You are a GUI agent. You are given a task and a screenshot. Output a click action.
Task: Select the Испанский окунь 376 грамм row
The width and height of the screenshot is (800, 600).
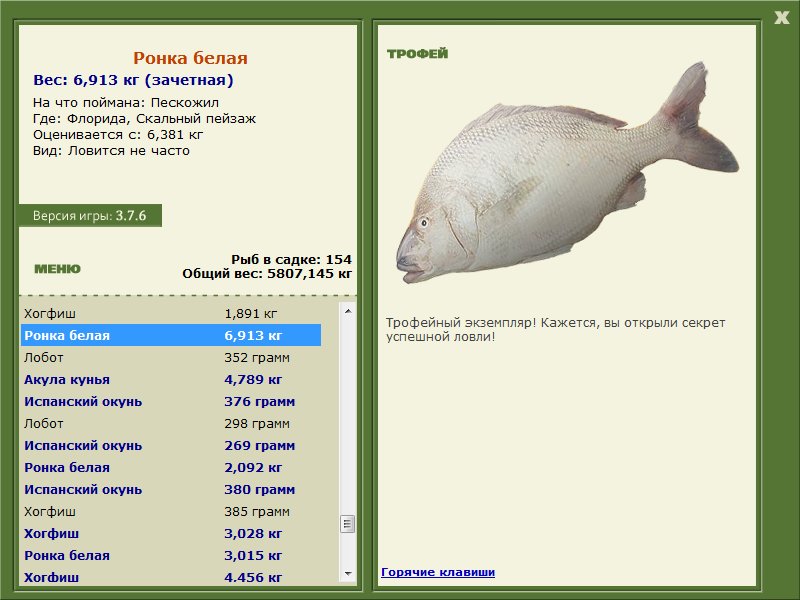coord(171,401)
